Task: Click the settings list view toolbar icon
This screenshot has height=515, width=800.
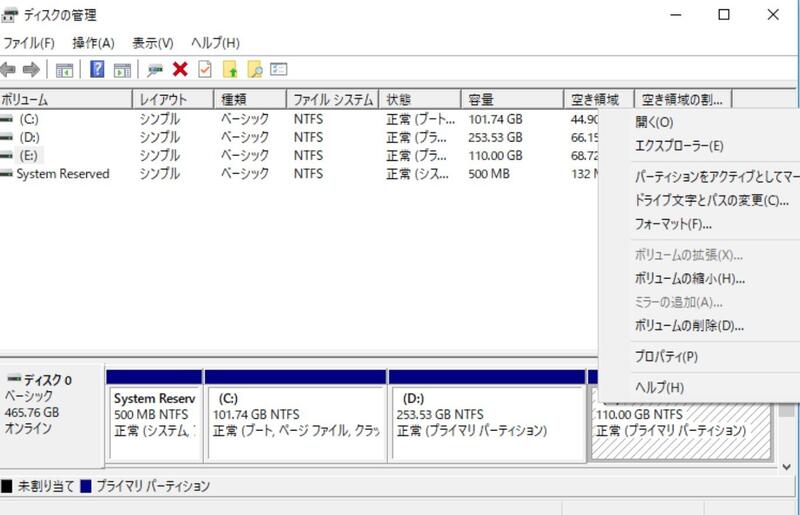Action: click(279, 69)
